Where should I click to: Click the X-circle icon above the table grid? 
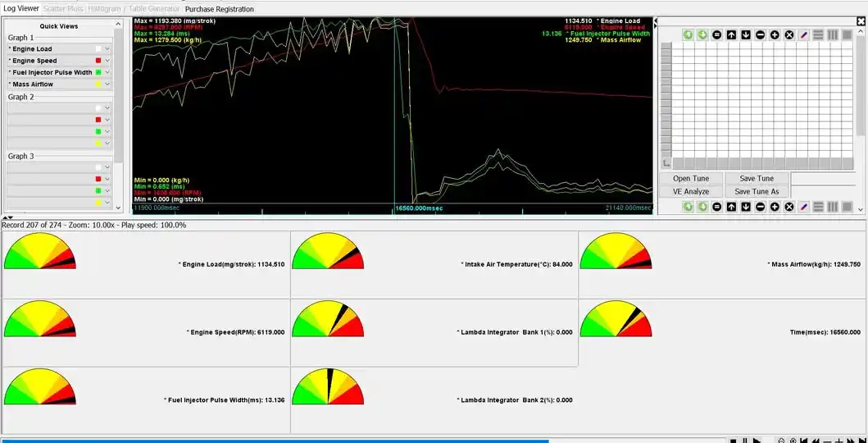789,35
